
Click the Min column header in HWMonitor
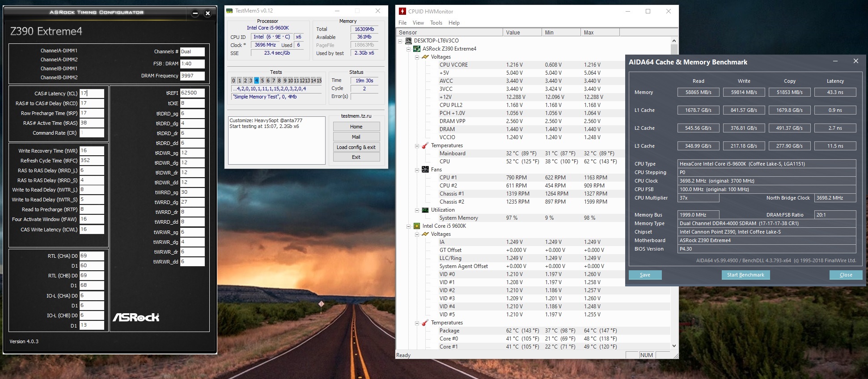point(561,32)
